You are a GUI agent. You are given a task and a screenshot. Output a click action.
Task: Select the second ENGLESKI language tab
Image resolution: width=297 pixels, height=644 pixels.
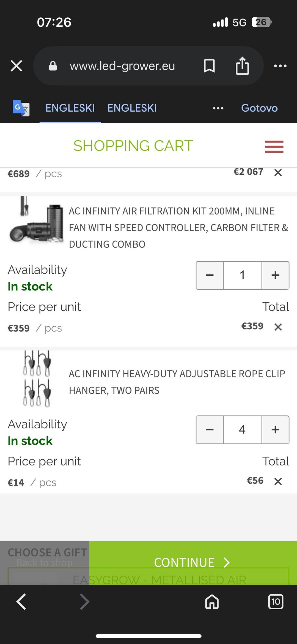132,108
